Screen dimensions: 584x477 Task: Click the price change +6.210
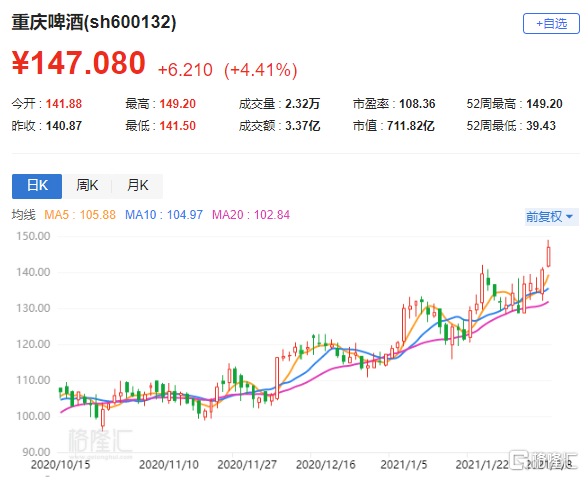click(185, 70)
